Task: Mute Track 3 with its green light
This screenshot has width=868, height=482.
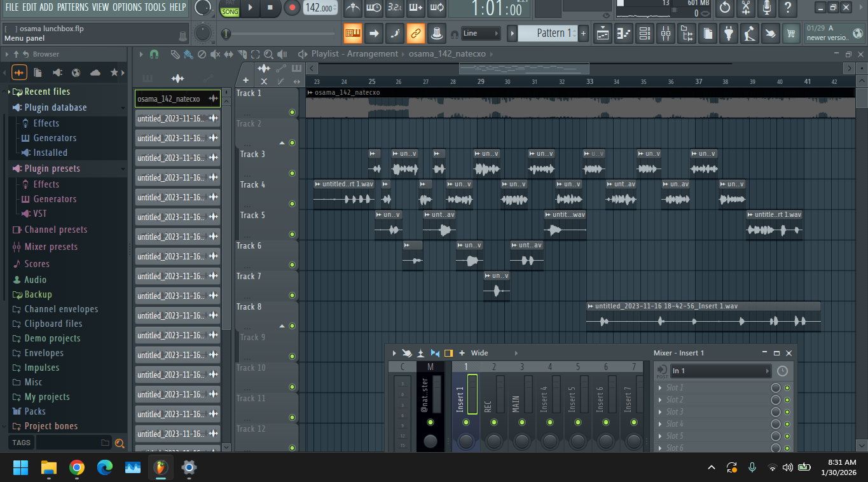Action: pos(292,173)
